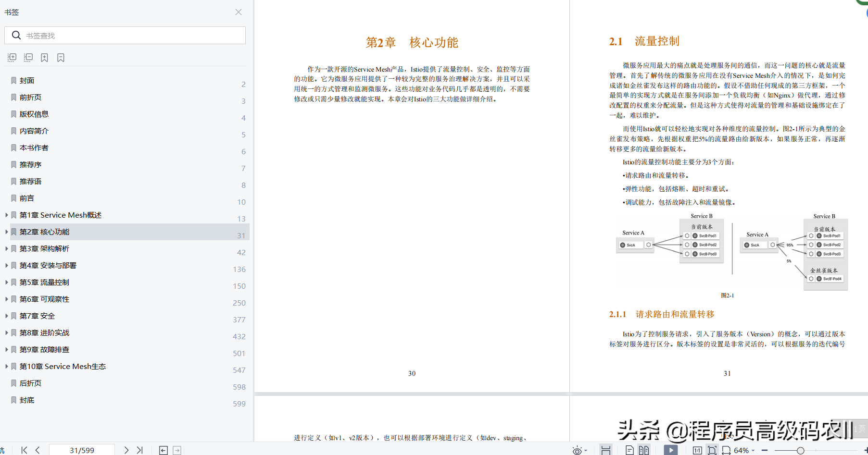Go to 第10章 Service Mesh生态 chapter
The height and width of the screenshot is (455, 868).
pos(63,366)
